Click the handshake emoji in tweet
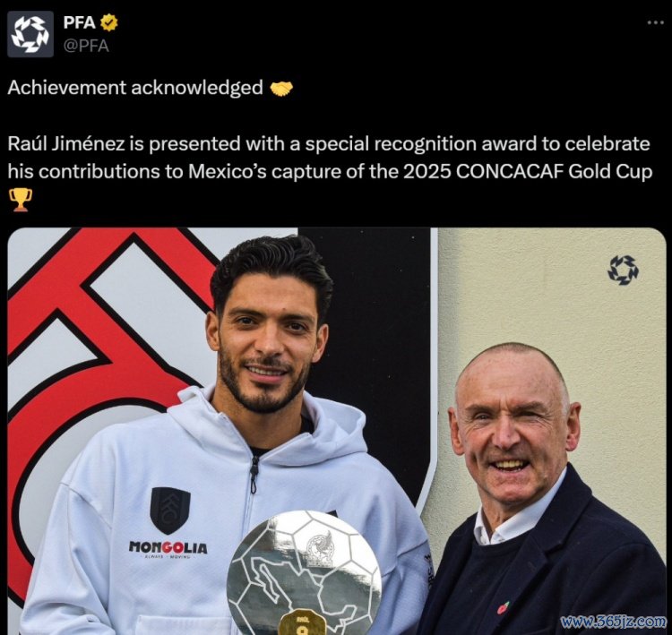 click(281, 89)
